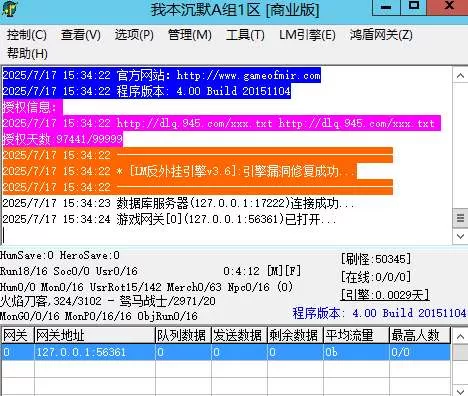Click the HumSave:0 HeroSave:0 status text
468x396 pixels.
[x=60, y=256]
